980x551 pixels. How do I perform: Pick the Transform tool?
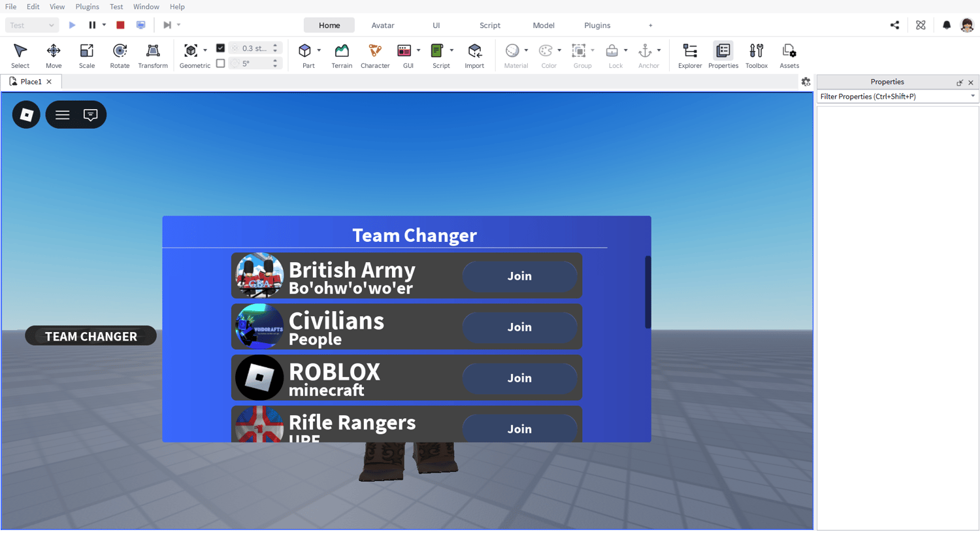click(x=153, y=56)
